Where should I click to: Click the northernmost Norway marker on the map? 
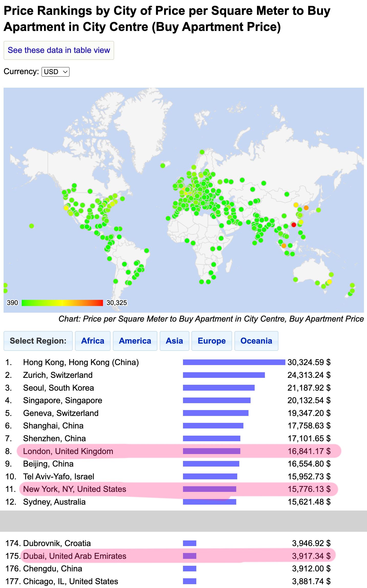pyautogui.click(x=202, y=152)
